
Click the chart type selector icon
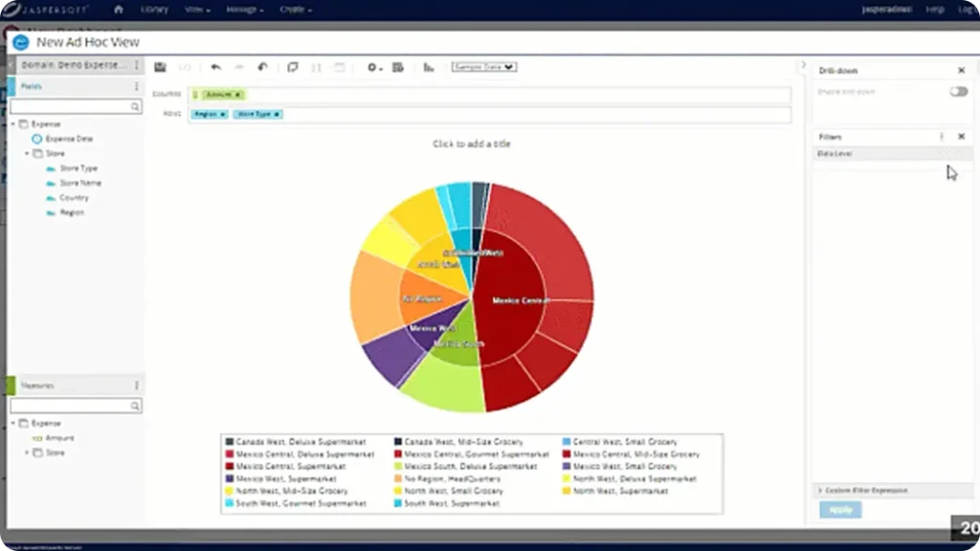coord(429,67)
